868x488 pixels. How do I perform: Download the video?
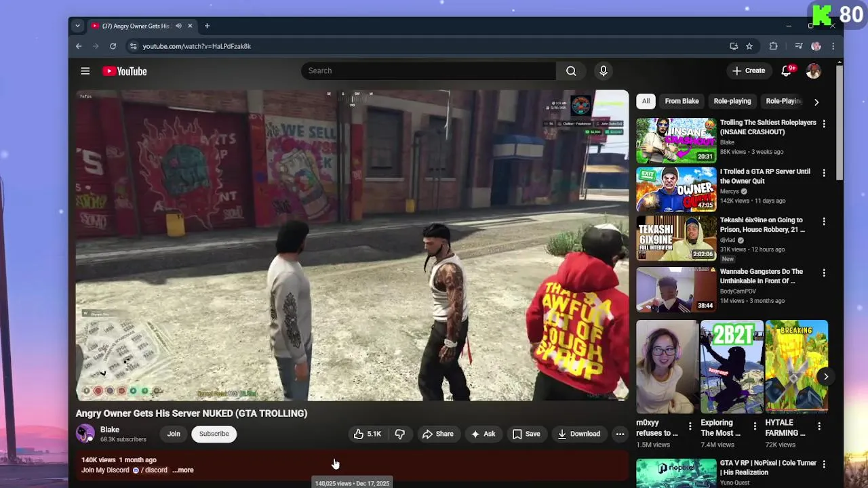click(x=579, y=434)
